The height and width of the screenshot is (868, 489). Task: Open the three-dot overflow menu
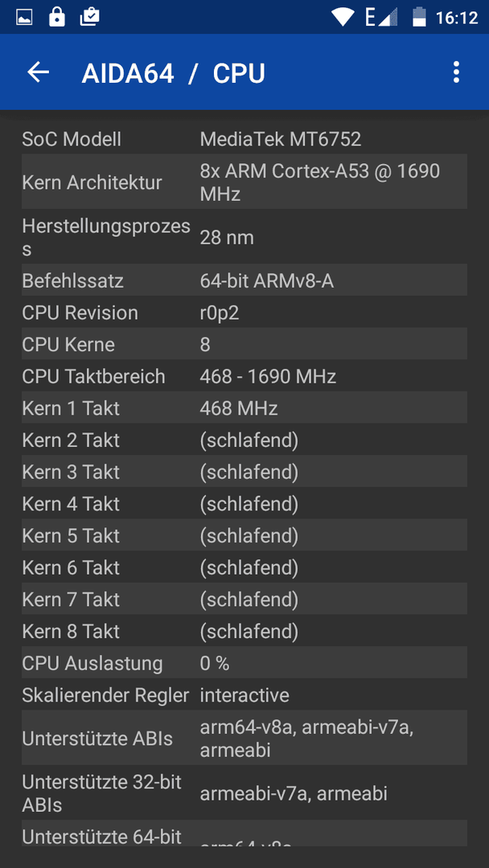click(x=456, y=72)
